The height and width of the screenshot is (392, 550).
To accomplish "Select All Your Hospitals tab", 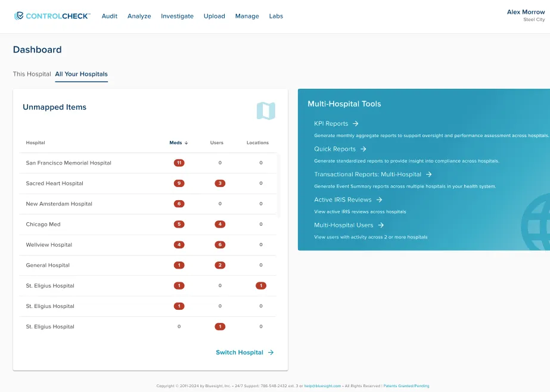I will (82, 74).
